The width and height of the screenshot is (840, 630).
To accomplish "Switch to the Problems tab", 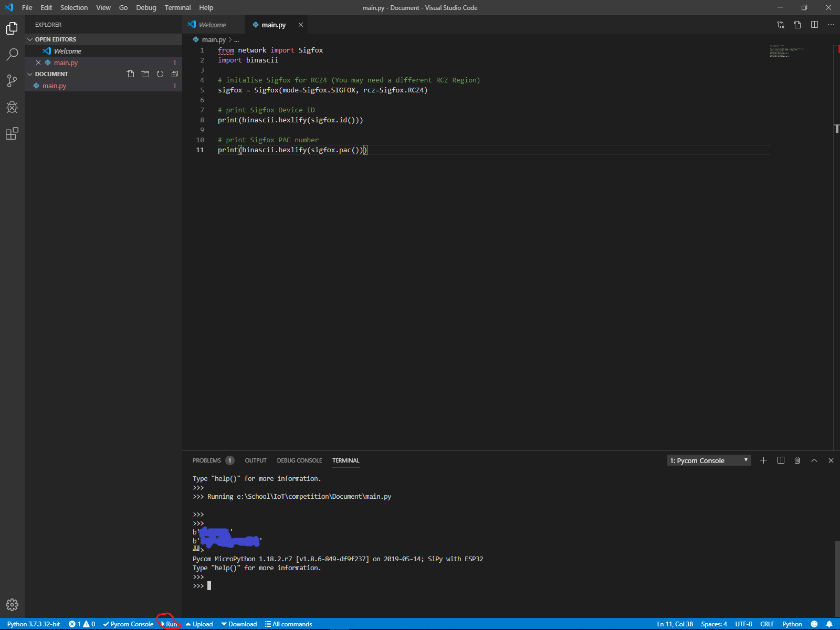I will [207, 460].
